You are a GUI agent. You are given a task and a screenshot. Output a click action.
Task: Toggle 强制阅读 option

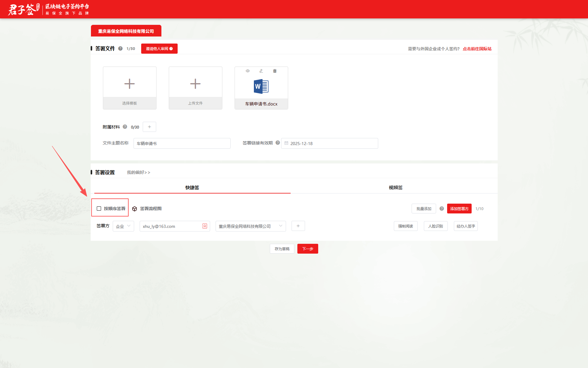coord(405,226)
